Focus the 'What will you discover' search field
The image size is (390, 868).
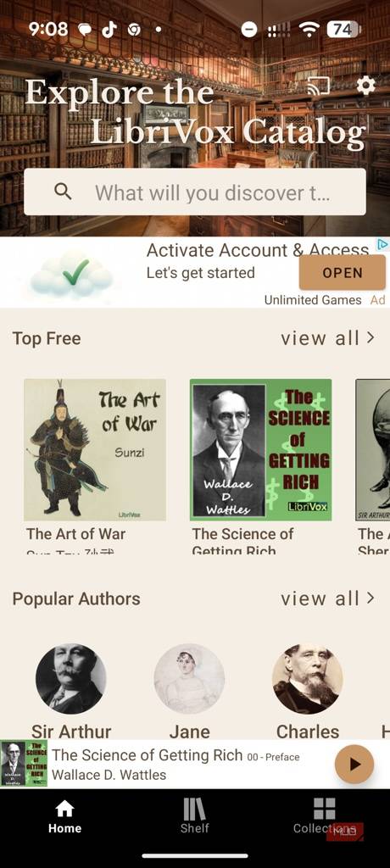click(194, 192)
